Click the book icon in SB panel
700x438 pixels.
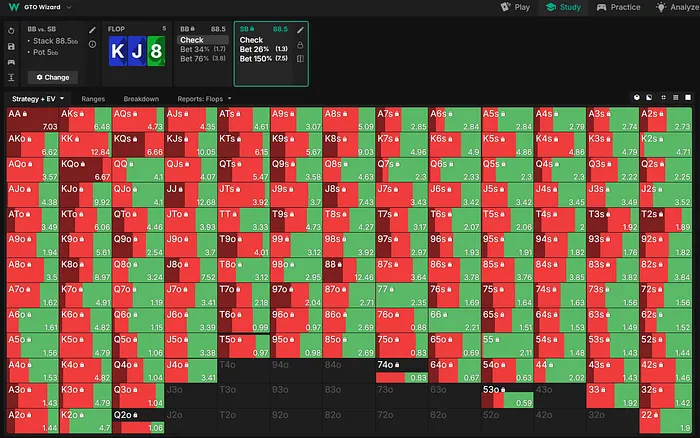click(x=300, y=58)
